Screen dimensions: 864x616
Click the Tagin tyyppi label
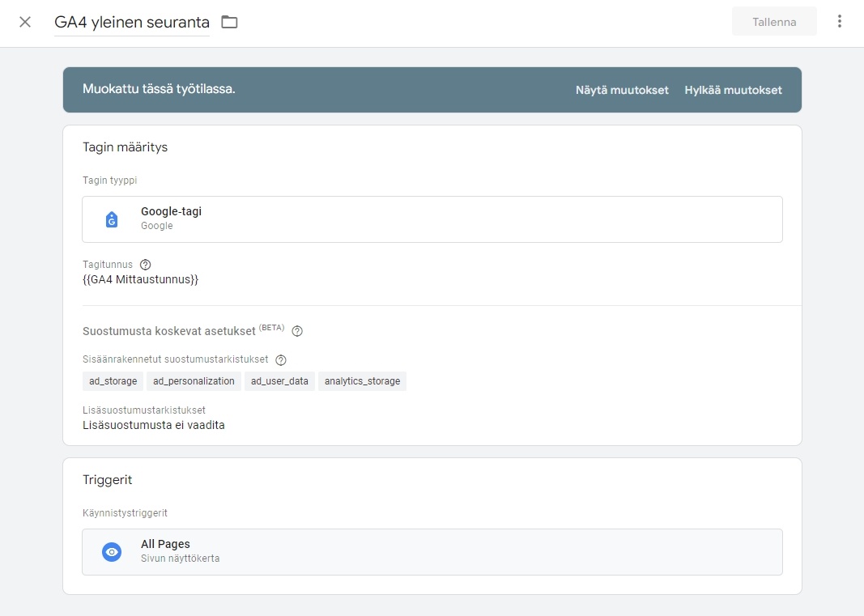109,181
